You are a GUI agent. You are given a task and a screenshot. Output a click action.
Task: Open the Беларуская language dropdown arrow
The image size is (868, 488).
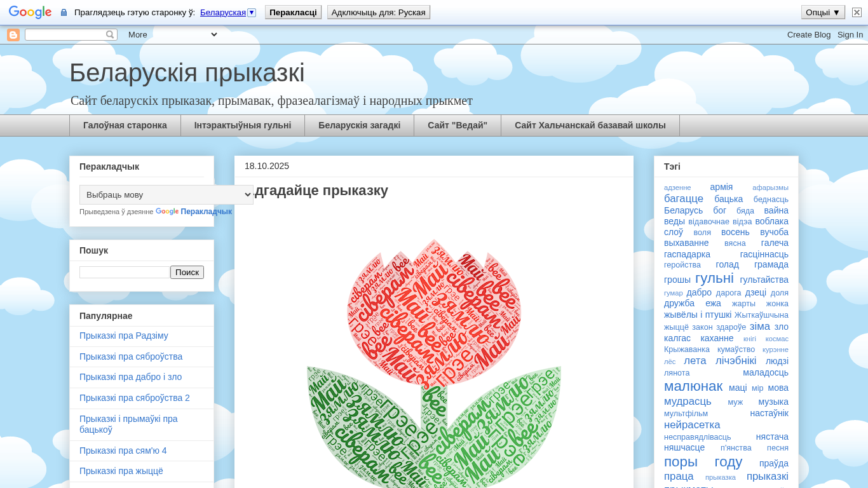[x=252, y=12]
